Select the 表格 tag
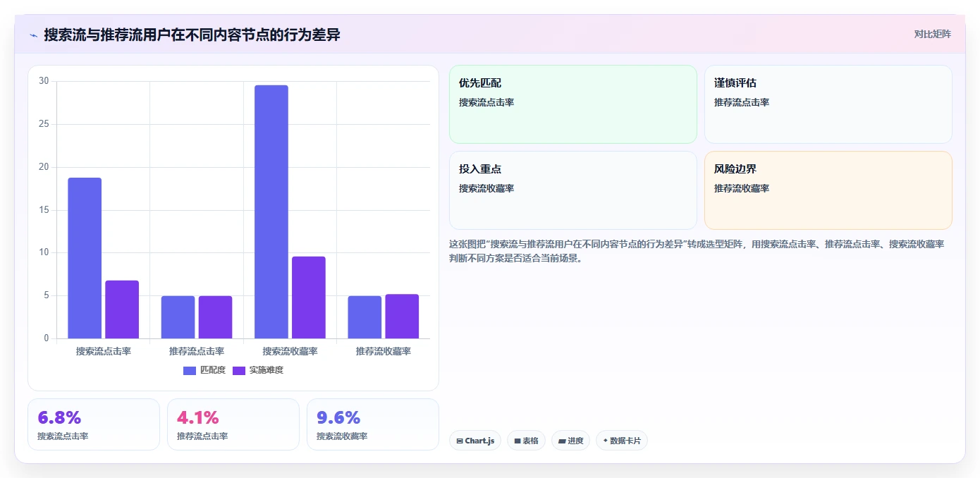The width and height of the screenshot is (980, 478). pyautogui.click(x=526, y=441)
